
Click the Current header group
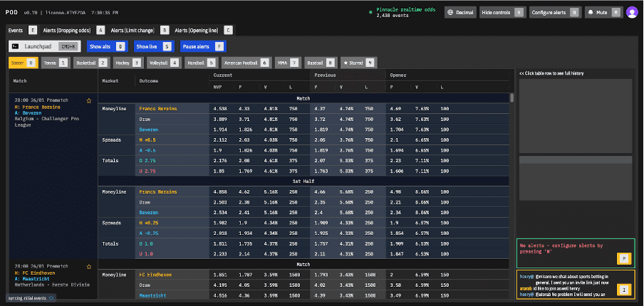pyautogui.click(x=222, y=75)
